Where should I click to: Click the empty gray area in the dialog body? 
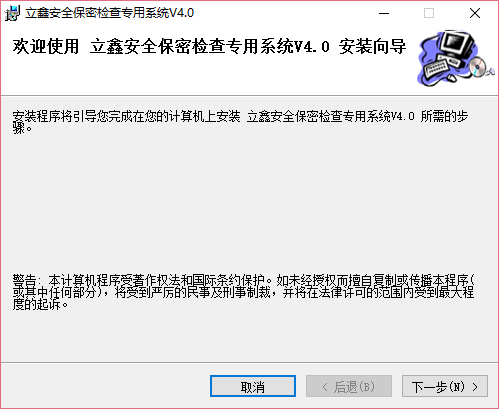tap(249, 203)
